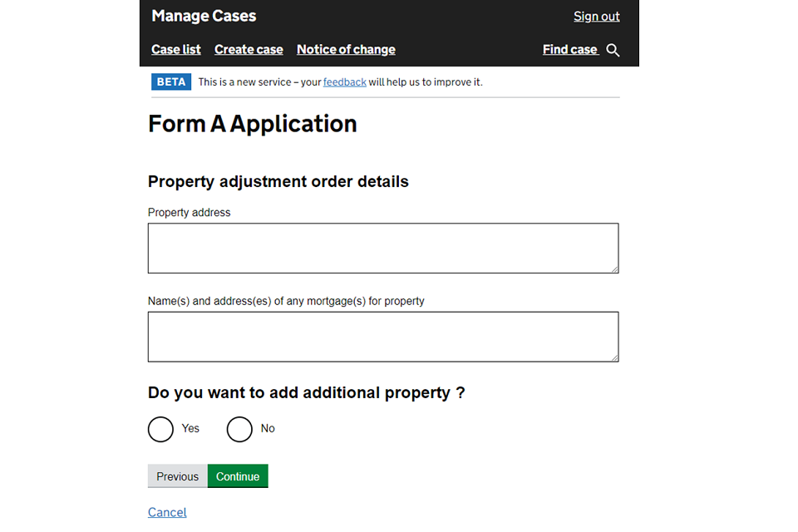
Task: Go to Notice of change
Action: point(346,50)
